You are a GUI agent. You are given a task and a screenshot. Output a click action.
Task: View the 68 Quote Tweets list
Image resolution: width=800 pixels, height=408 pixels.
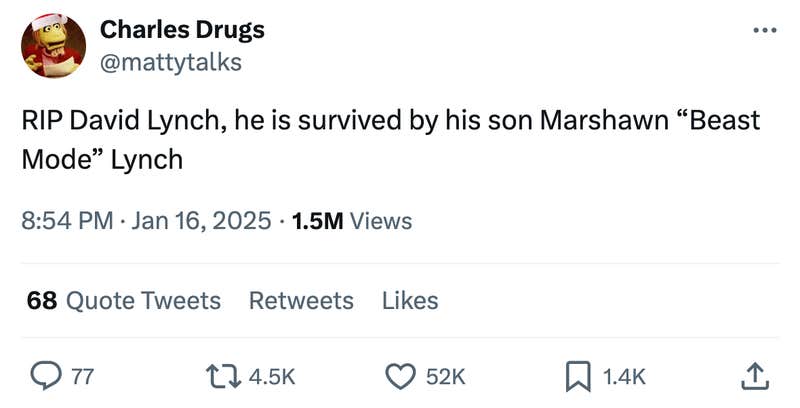[123, 300]
